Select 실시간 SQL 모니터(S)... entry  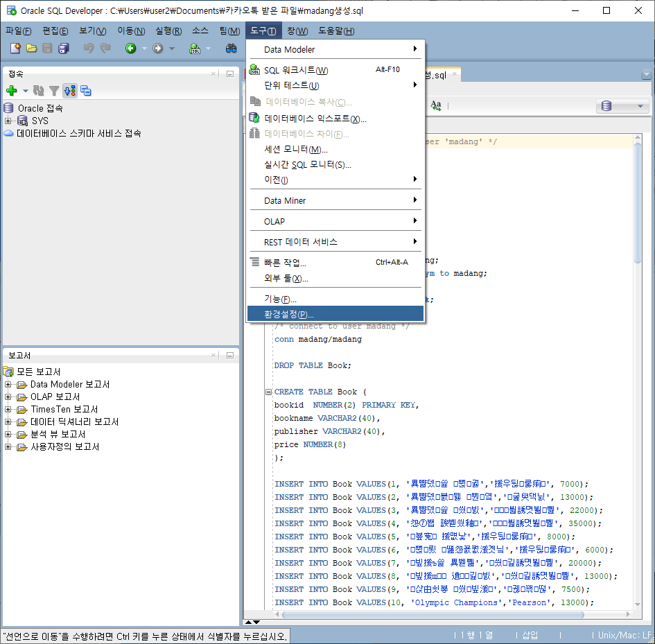[335, 165]
